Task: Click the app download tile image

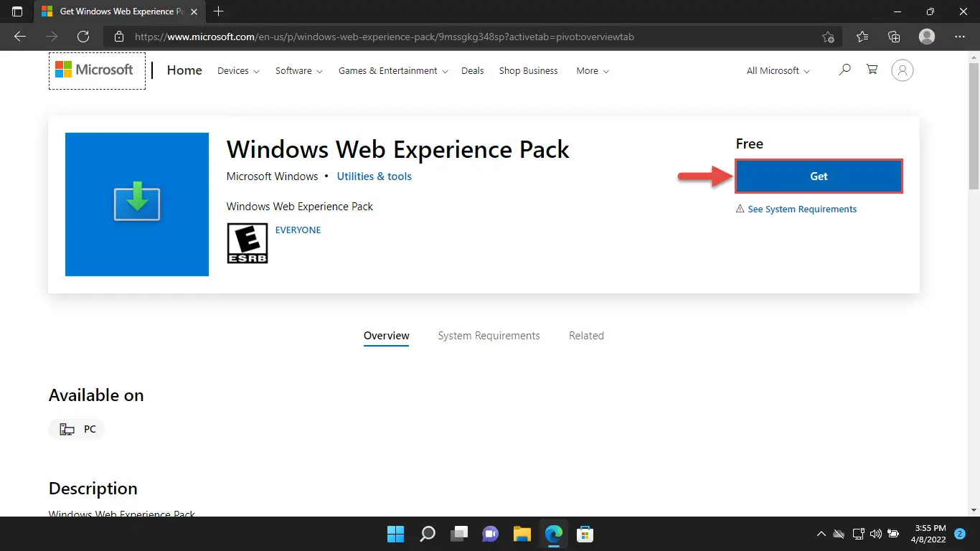Action: tap(137, 204)
